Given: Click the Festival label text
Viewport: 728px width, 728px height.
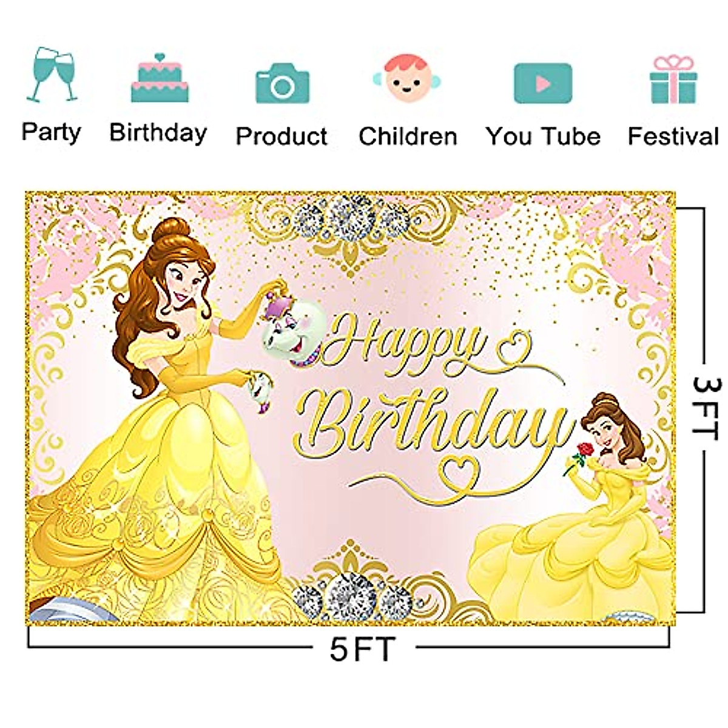Looking at the screenshot, I should click(673, 136).
